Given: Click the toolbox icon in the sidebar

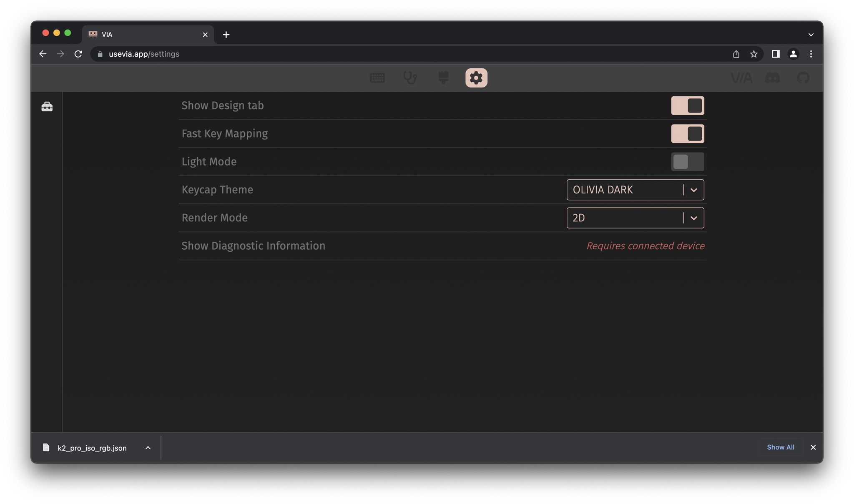Looking at the screenshot, I should tap(47, 107).
